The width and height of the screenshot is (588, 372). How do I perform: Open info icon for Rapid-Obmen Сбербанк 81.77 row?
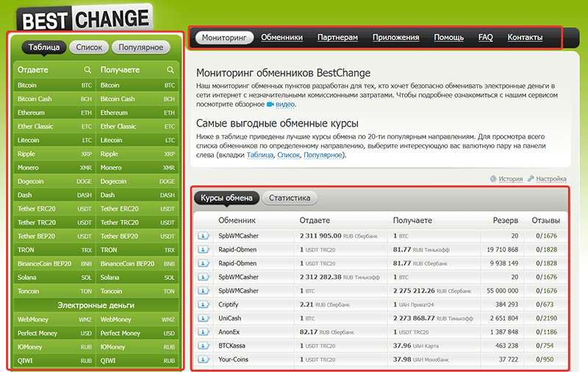(x=204, y=263)
